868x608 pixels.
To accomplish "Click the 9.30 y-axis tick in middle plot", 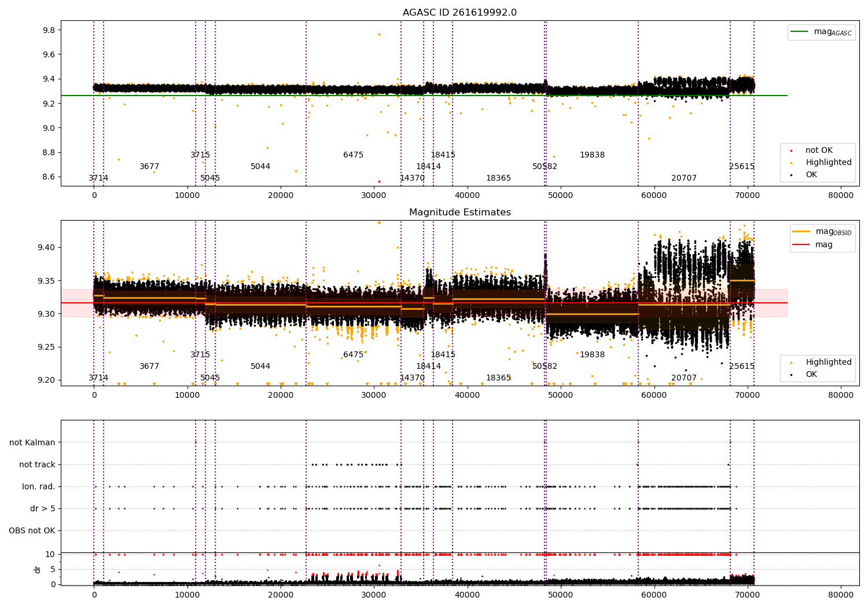I will pyautogui.click(x=47, y=314).
